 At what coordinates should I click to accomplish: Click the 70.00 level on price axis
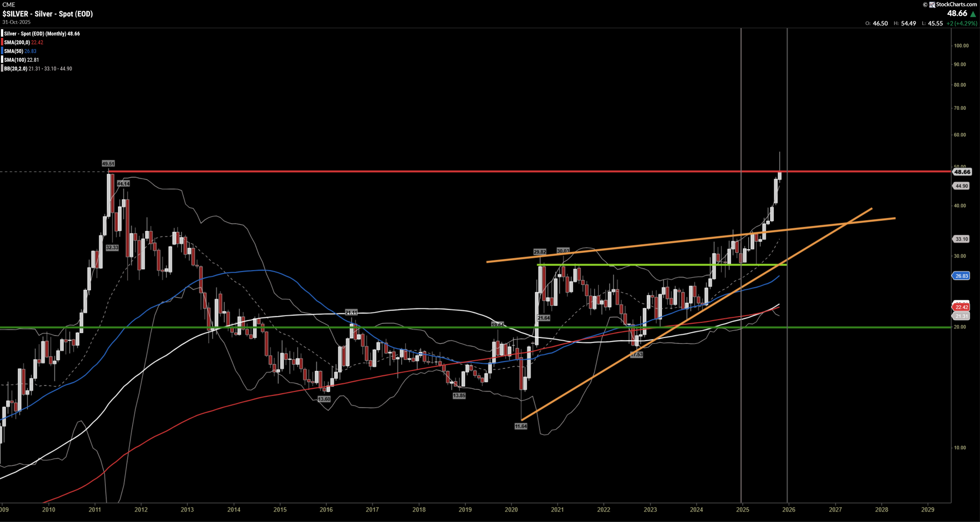[x=960, y=108]
